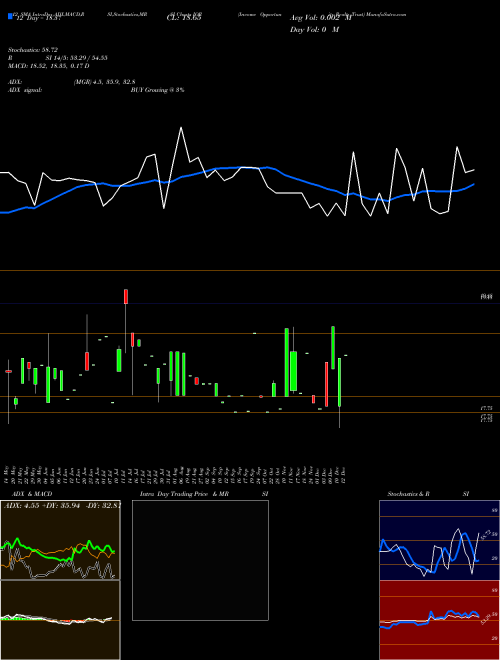The height and width of the screenshot is (660, 500).
Task: Open the empty Intra Day Trading Price panel
Action: coord(200,560)
